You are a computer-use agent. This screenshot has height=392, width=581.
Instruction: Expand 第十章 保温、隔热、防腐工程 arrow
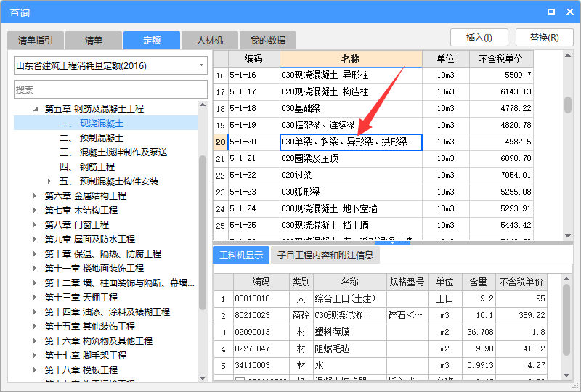click(35, 254)
